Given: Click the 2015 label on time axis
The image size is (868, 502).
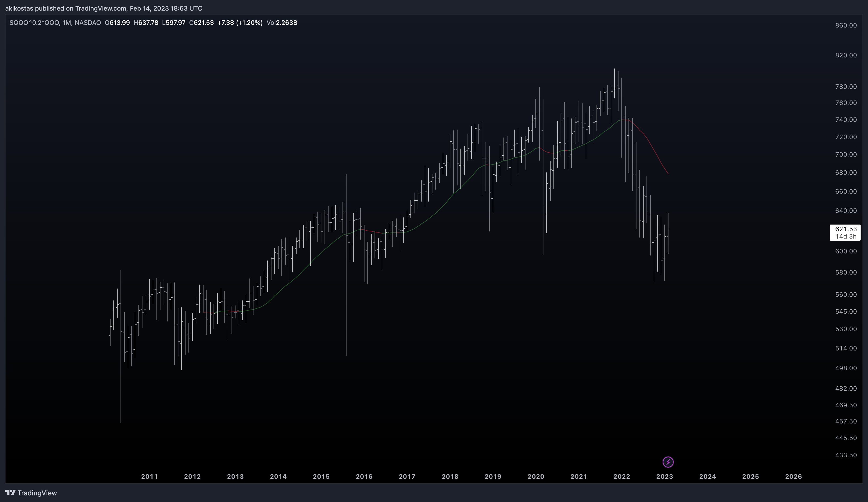Looking at the screenshot, I should click(321, 477).
